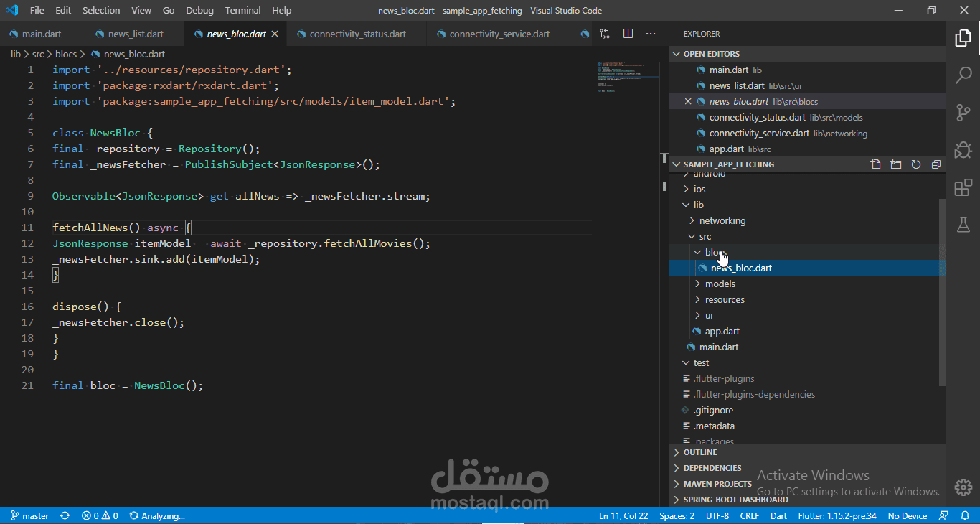980x524 pixels.
Task: Synchronize changes in the status bar
Action: (65, 515)
